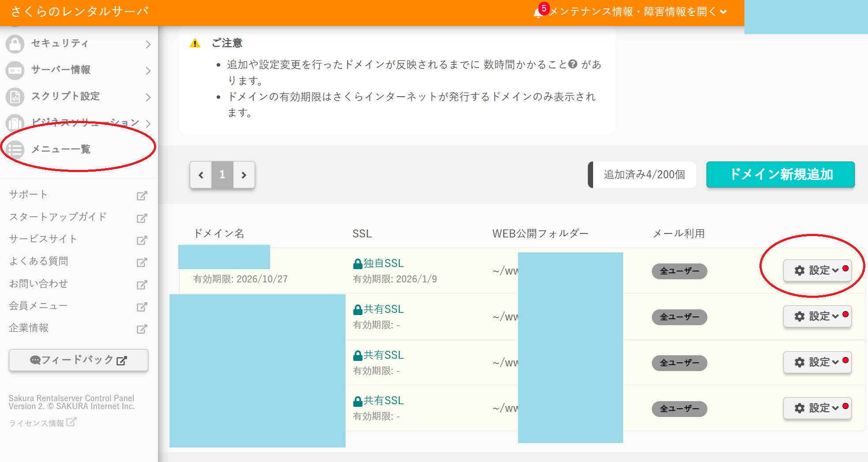Viewport: 868px width, 462px height.
Task: Click the 独自SSL lock link
Action: [x=379, y=263]
